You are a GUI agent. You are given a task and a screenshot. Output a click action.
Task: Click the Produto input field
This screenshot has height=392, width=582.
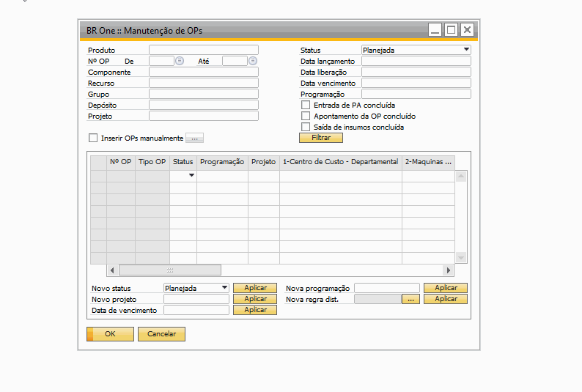click(203, 51)
